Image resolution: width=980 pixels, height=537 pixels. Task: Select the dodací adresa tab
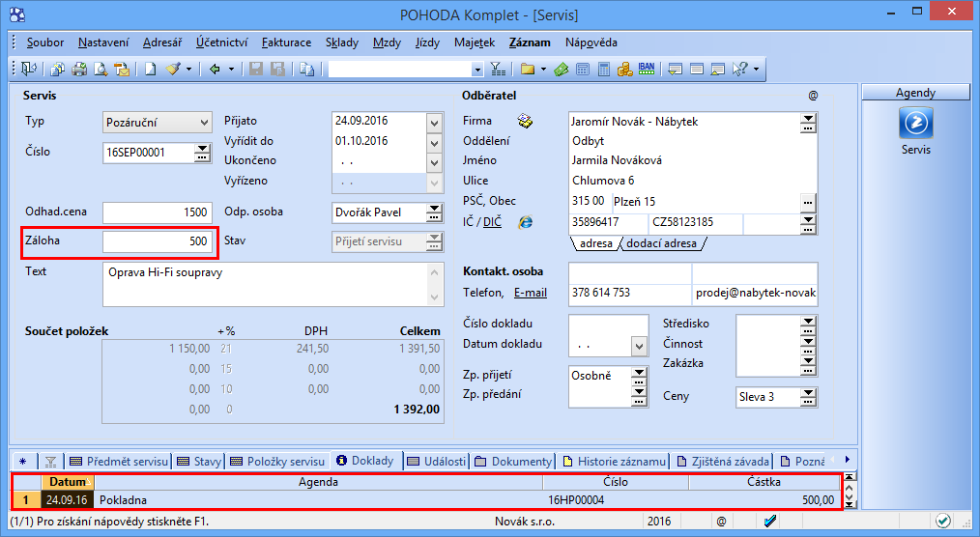661,243
